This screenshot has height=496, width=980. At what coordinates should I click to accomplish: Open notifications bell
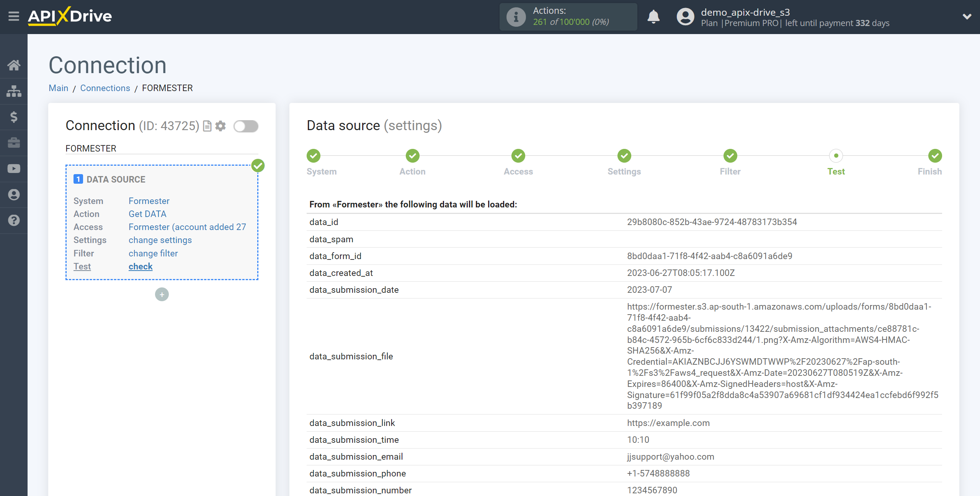coord(653,17)
